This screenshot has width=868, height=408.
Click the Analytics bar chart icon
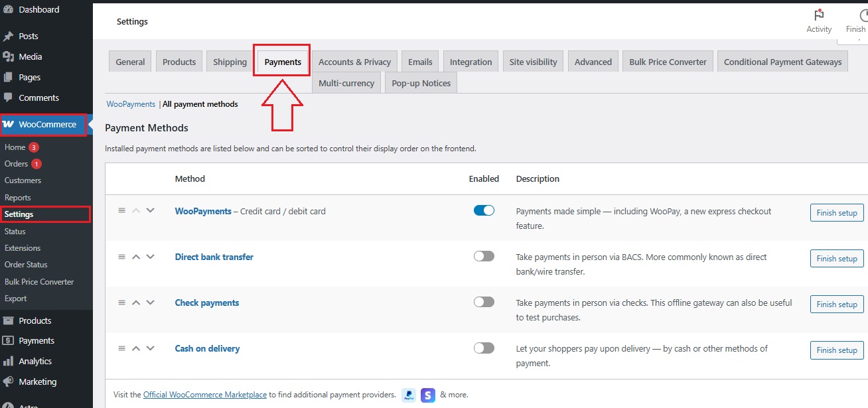(8, 362)
